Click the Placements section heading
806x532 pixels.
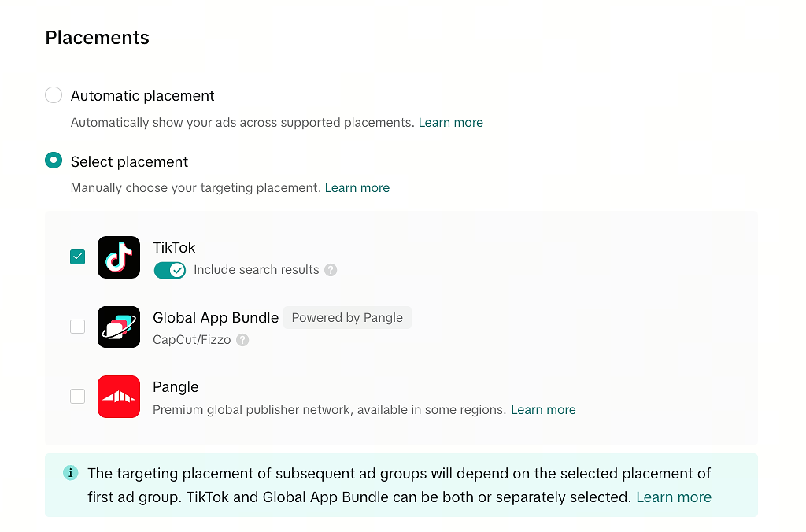pyautogui.click(x=97, y=38)
